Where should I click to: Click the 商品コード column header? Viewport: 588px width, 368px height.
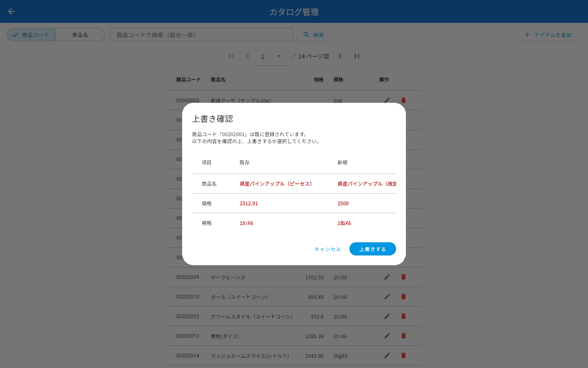(x=188, y=80)
